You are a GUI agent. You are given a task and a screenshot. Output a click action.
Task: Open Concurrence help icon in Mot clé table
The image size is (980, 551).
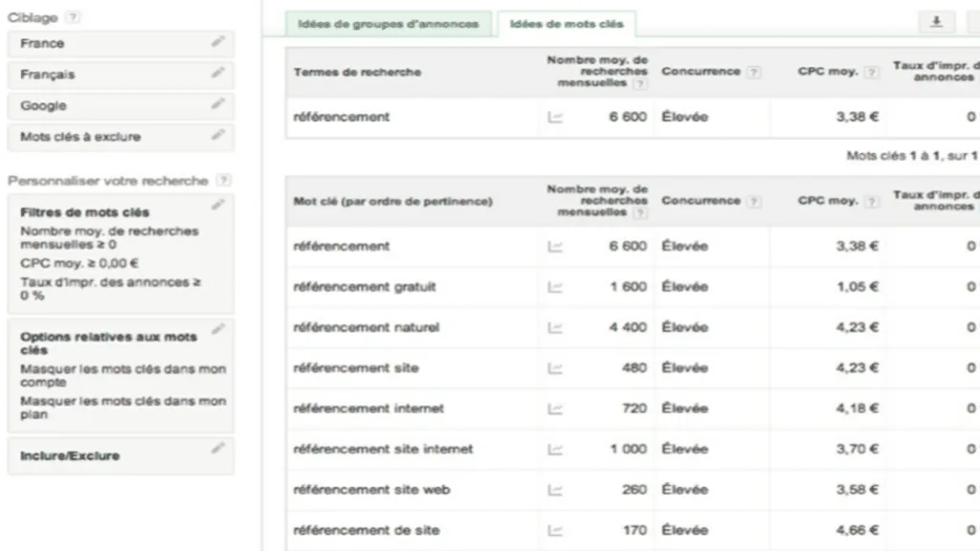[754, 201]
